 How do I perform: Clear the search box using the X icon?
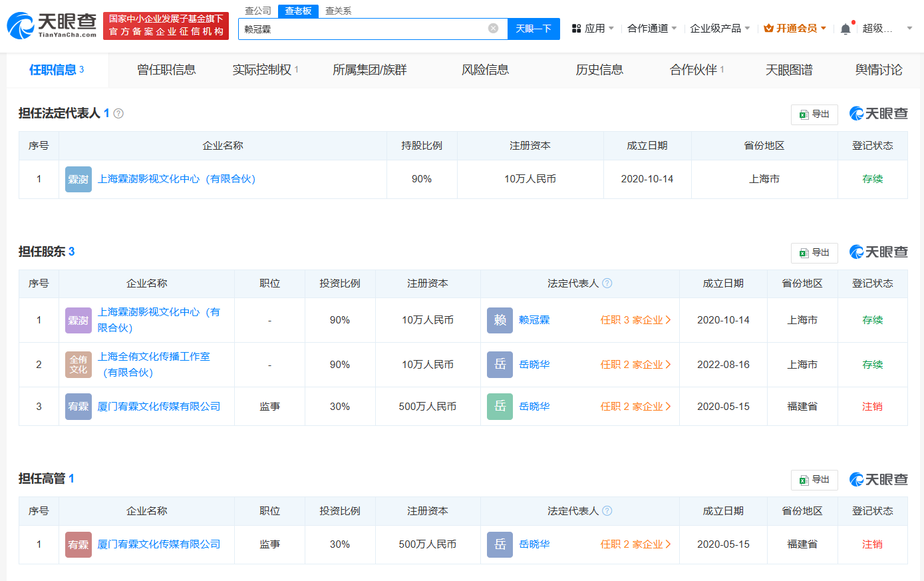click(492, 27)
